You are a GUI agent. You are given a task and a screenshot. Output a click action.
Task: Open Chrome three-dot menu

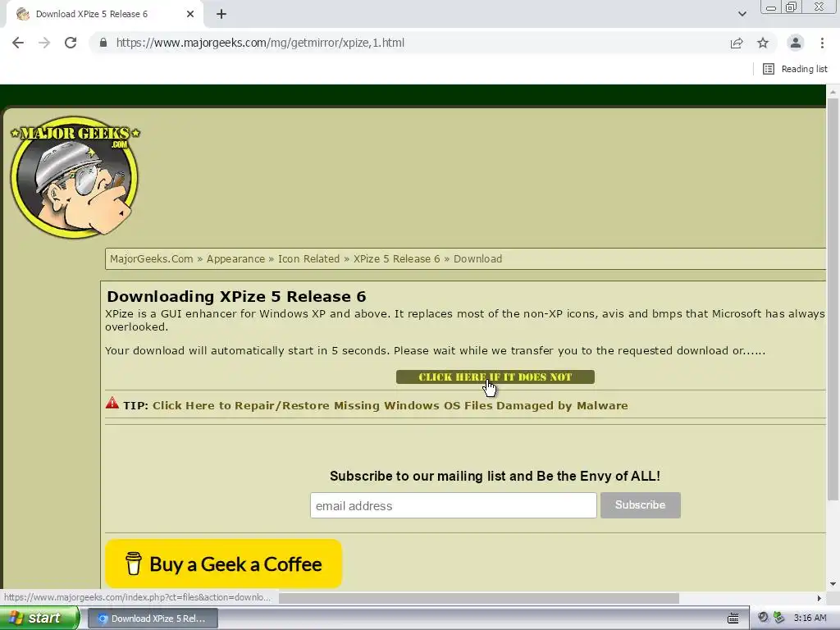point(822,43)
